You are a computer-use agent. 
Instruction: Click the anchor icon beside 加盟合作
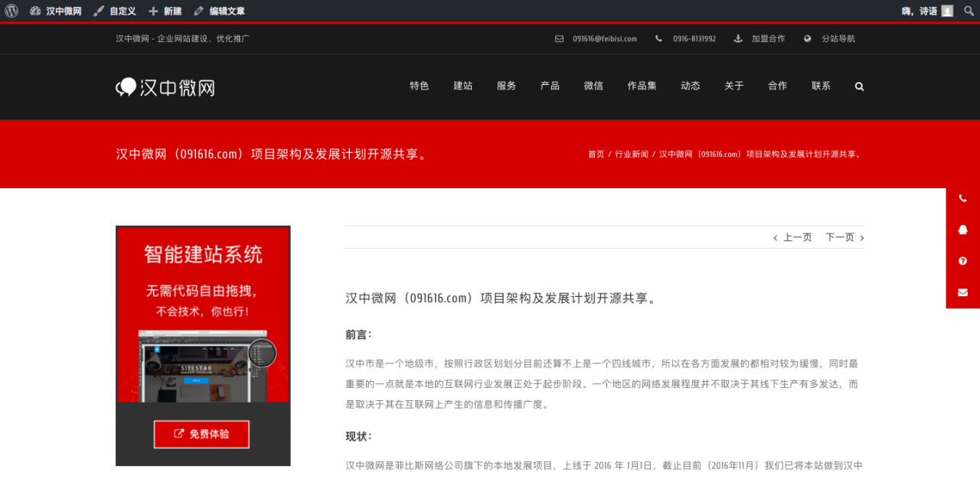click(x=738, y=39)
